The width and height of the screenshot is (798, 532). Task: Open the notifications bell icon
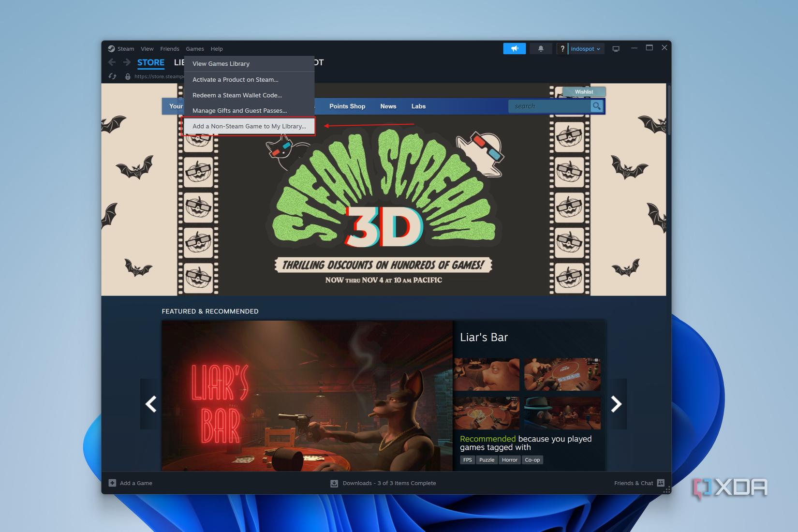tap(541, 48)
